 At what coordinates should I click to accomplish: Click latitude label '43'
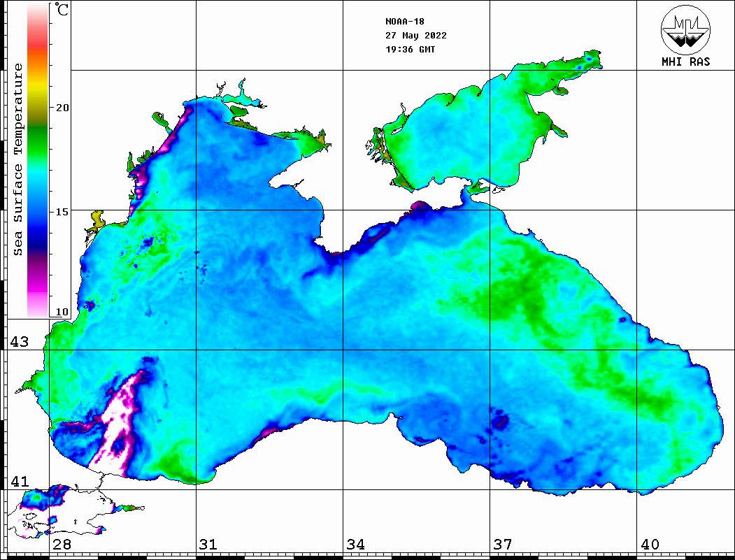pos(20,342)
